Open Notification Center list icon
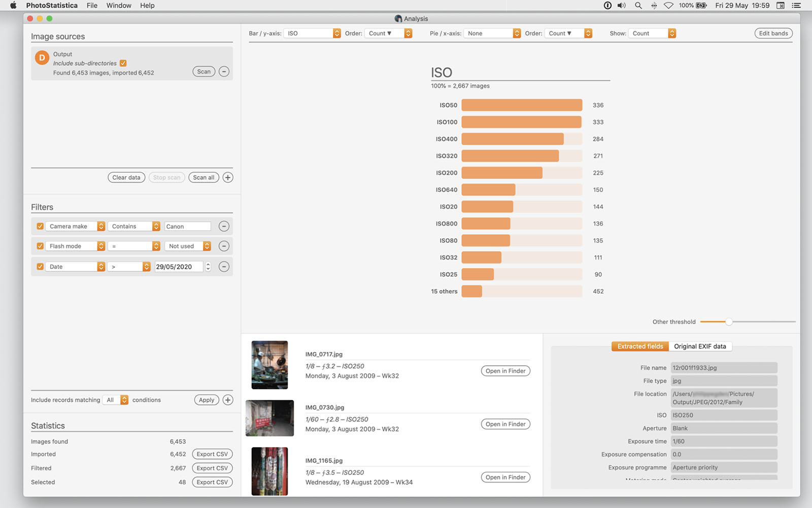Screen dimensions: 812x508 796,6
